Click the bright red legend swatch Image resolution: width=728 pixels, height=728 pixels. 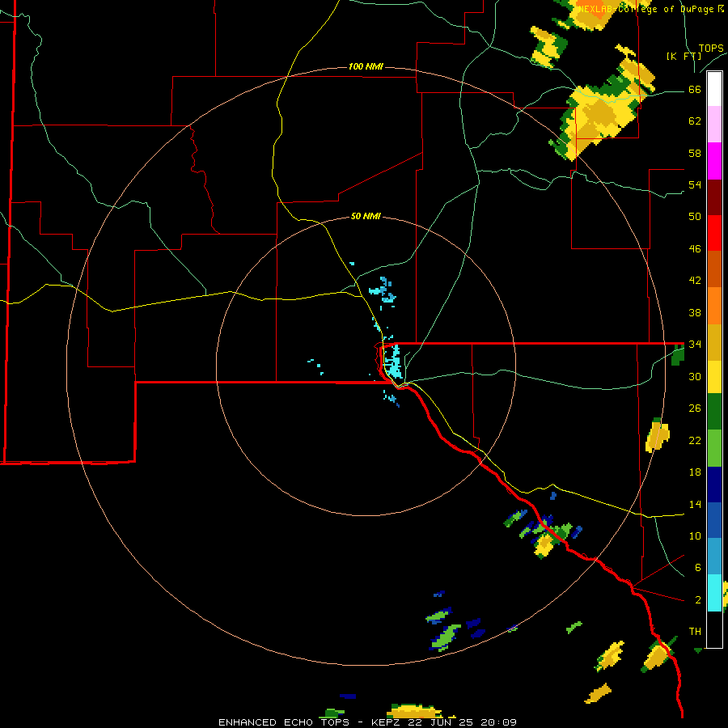(714, 233)
